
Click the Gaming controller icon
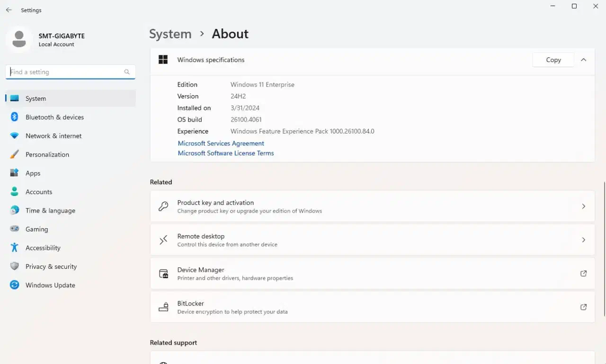(x=15, y=229)
